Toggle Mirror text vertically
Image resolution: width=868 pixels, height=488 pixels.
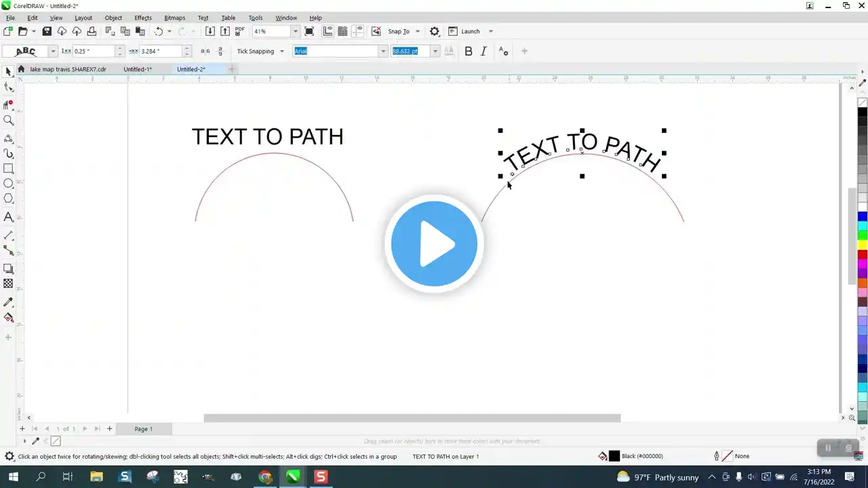(x=220, y=51)
